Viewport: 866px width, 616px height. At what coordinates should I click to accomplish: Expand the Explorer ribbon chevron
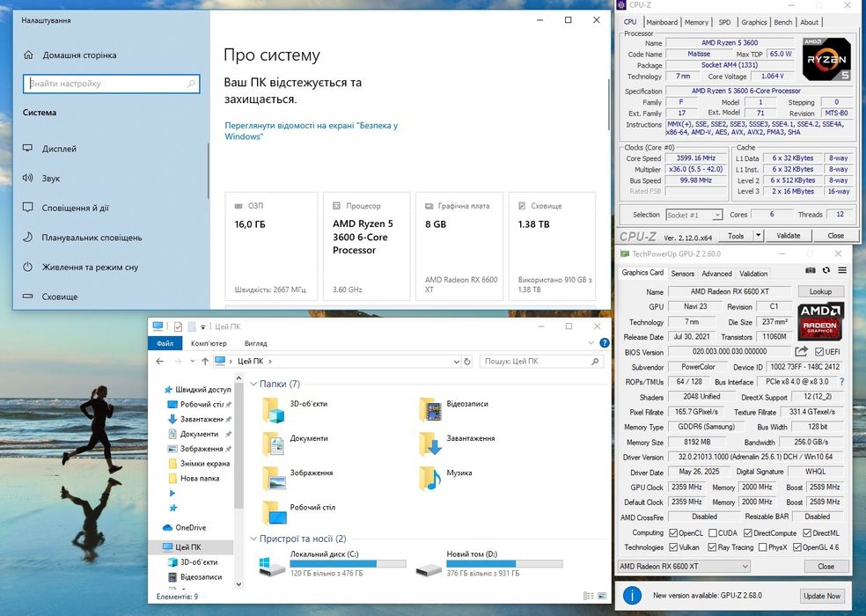click(591, 343)
